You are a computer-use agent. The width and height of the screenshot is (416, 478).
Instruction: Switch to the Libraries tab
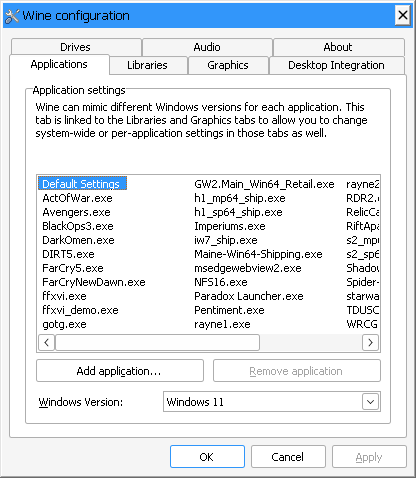tap(148, 65)
